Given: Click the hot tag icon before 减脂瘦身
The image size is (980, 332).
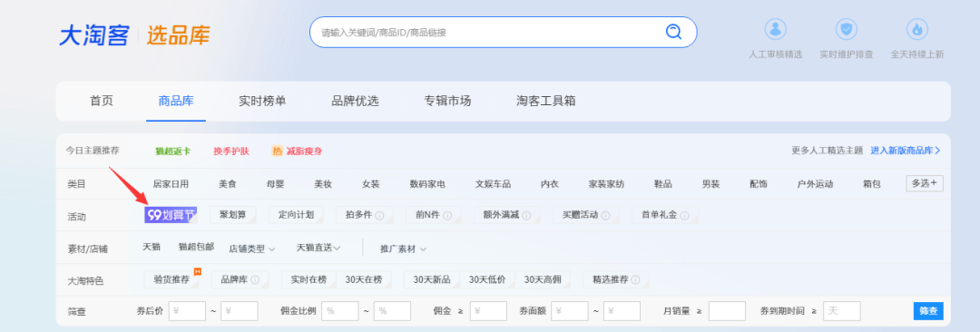Looking at the screenshot, I should 277,151.
